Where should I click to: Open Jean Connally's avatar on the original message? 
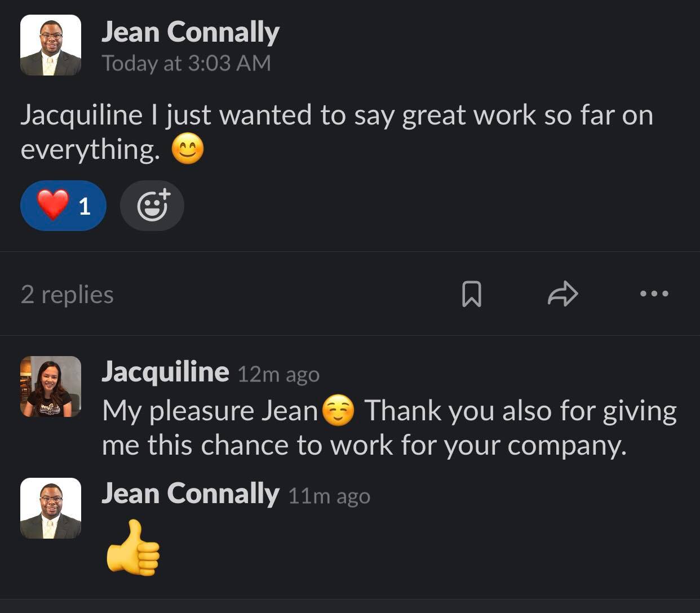tap(51, 46)
